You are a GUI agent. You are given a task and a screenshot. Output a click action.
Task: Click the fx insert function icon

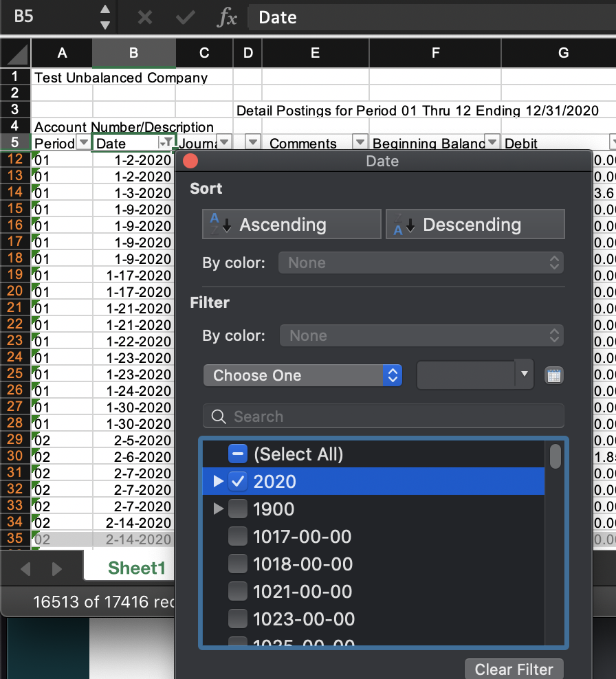[x=227, y=18]
